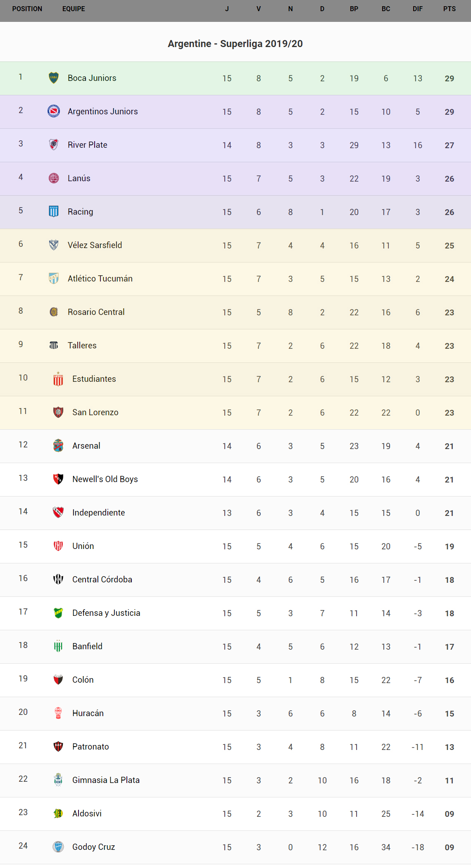This screenshot has width=471, height=868.
Task: Open the Lanús team link
Action: (x=79, y=178)
